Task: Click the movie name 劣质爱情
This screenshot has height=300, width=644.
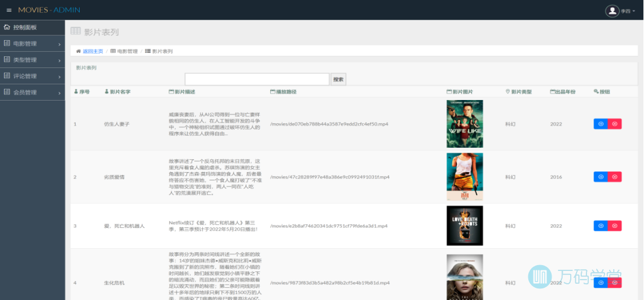Action: 114,177
